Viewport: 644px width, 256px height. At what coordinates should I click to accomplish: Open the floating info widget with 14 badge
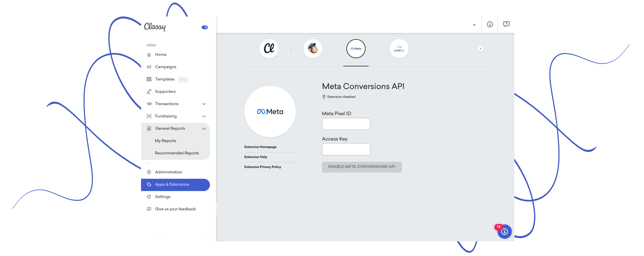504,232
